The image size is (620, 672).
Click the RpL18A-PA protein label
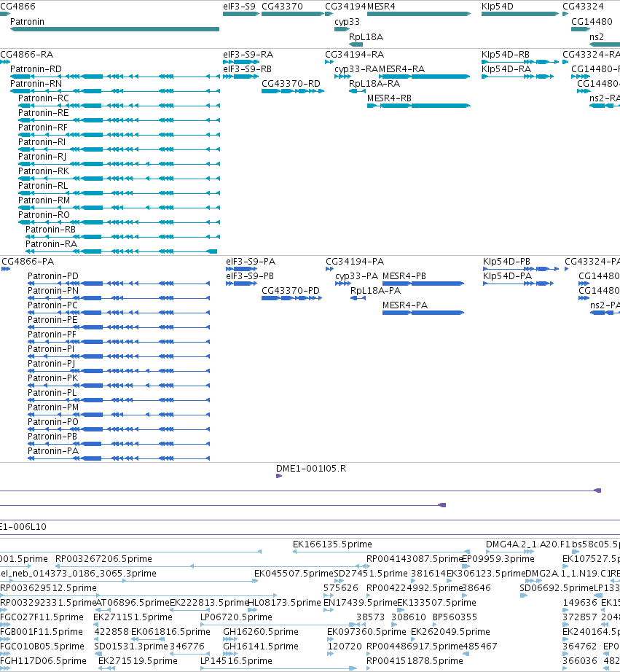(x=375, y=291)
